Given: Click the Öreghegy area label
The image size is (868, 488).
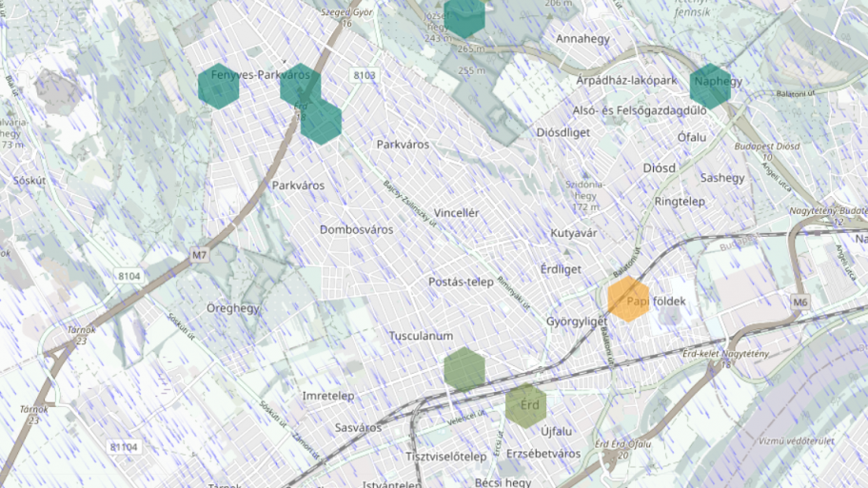Looking at the screenshot, I should [233, 308].
